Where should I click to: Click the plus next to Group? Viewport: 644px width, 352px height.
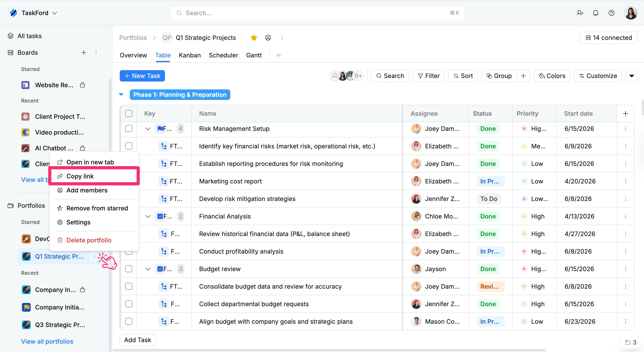coord(523,76)
